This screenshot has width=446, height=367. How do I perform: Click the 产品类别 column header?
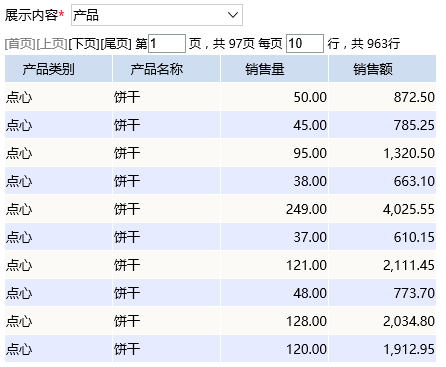click(x=58, y=69)
